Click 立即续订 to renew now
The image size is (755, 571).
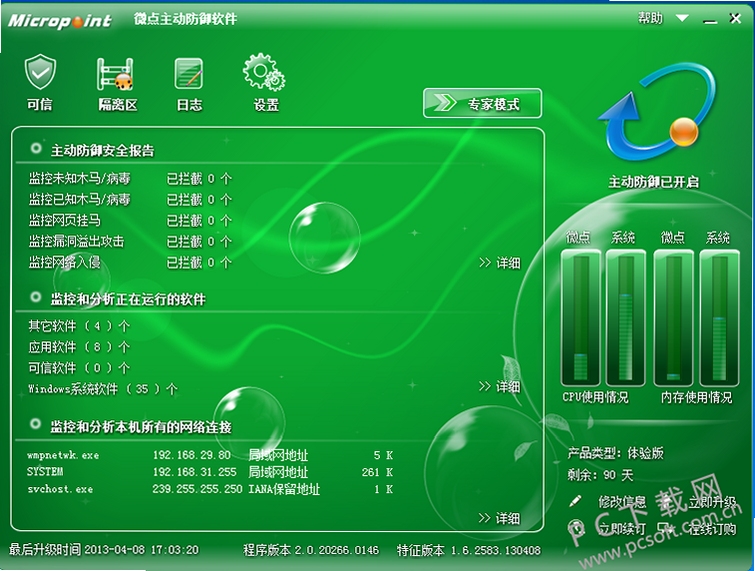coord(622,529)
